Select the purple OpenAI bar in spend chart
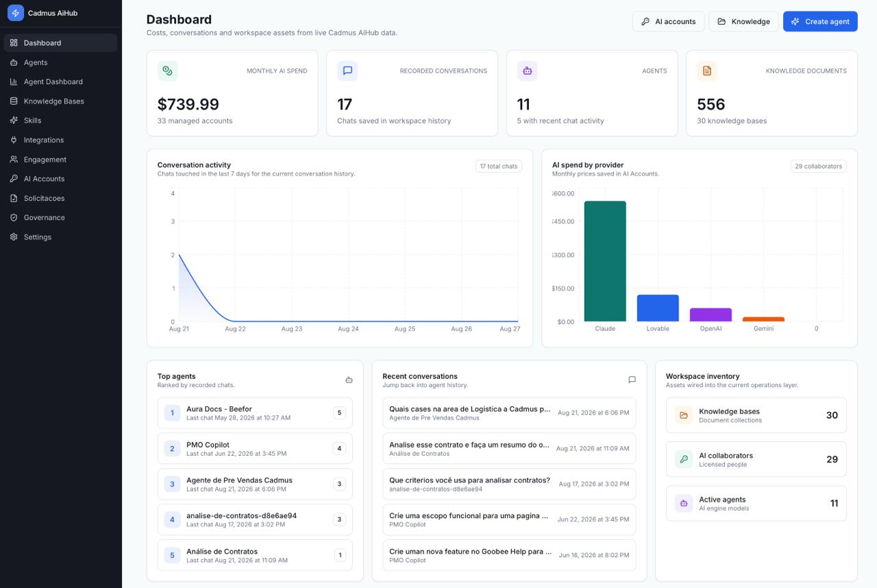This screenshot has height=588, width=877. tap(711, 315)
